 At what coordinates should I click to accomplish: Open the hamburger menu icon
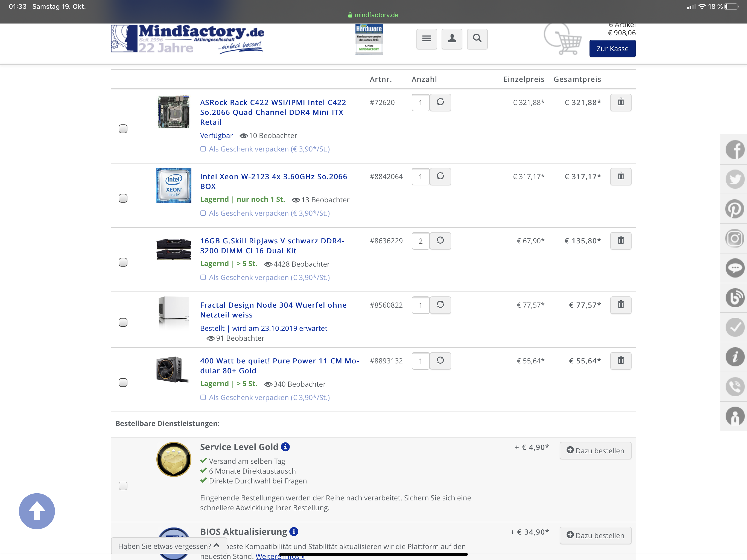pos(427,39)
